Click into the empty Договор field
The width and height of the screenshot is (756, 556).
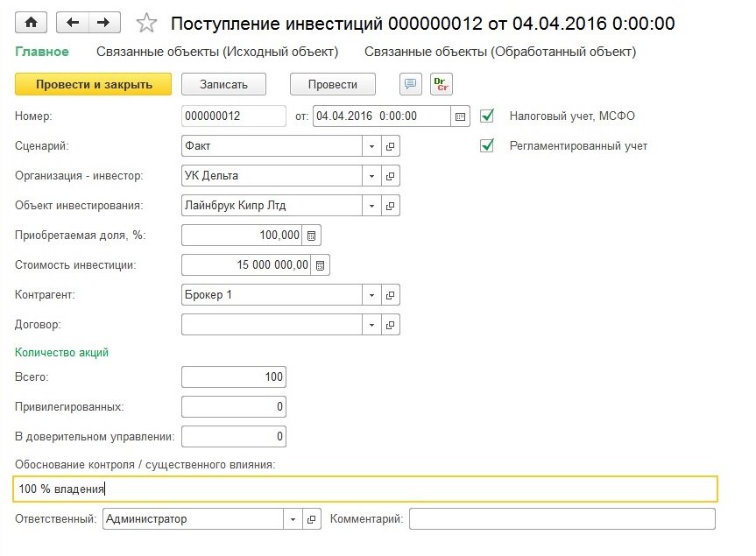click(272, 325)
